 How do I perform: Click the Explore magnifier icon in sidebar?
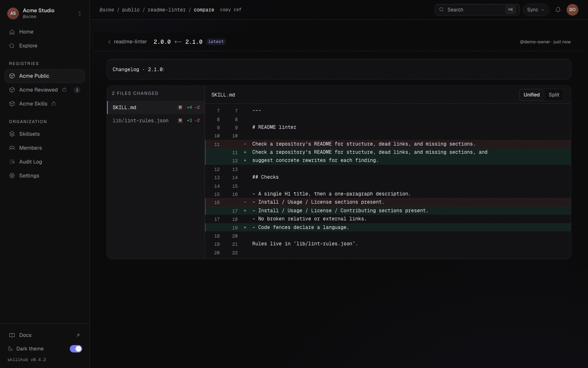[12, 46]
